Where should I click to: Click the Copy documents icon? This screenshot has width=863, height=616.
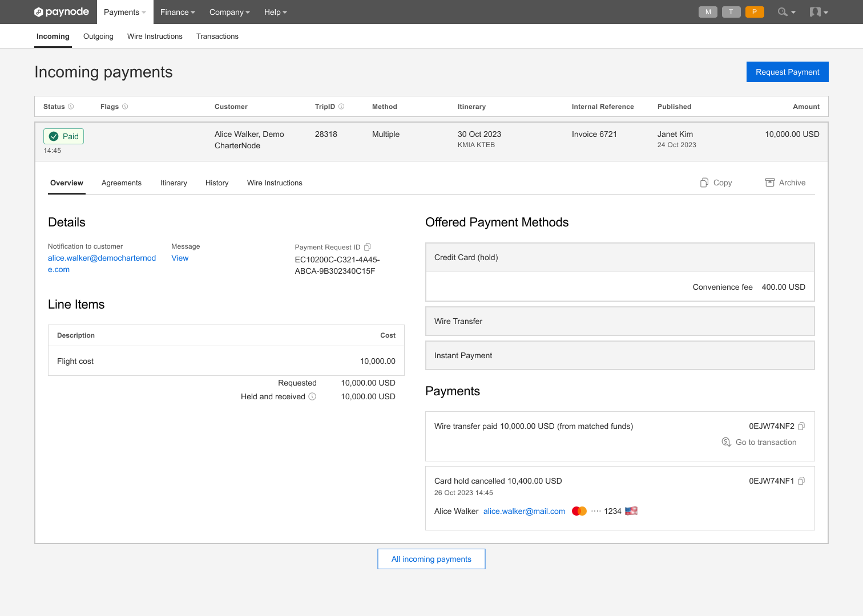[x=704, y=183]
